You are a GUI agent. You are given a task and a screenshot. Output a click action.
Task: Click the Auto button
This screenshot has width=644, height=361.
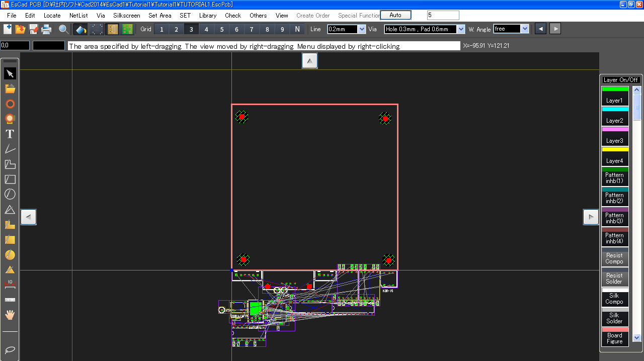coord(395,15)
